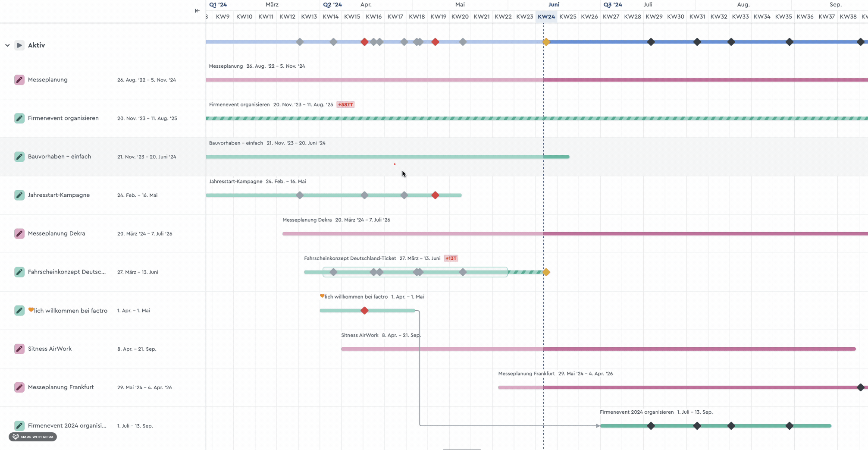Click the red milestone on Jahresstart-Kampagne bar

tap(435, 195)
